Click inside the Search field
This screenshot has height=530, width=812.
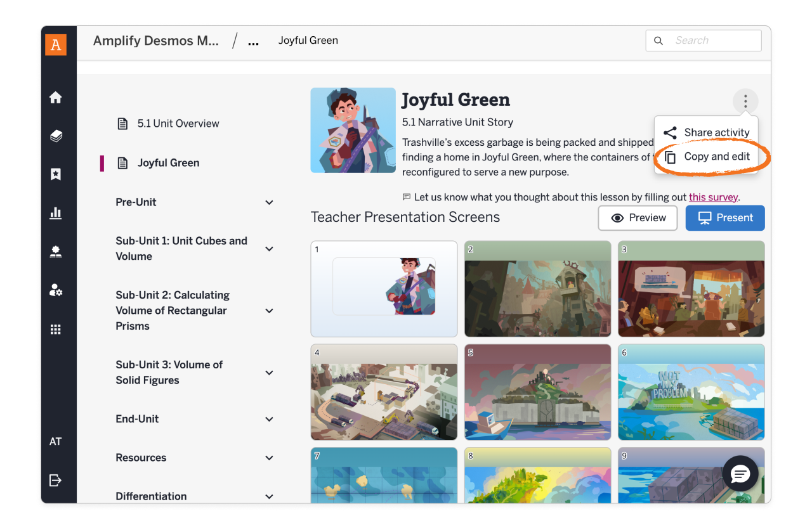coord(704,40)
